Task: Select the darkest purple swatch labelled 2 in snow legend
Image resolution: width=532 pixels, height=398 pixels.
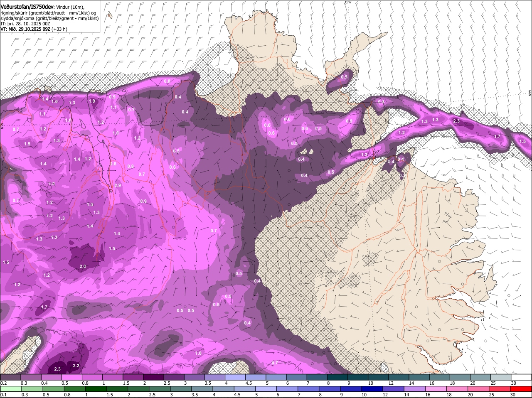Action: pyautogui.click(x=153, y=377)
